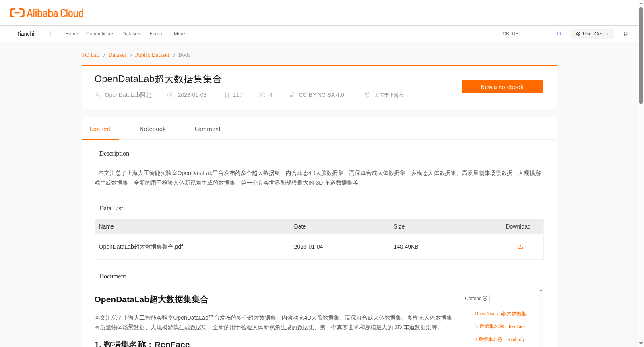Navigate to Dataset breadcrumb

pos(117,55)
